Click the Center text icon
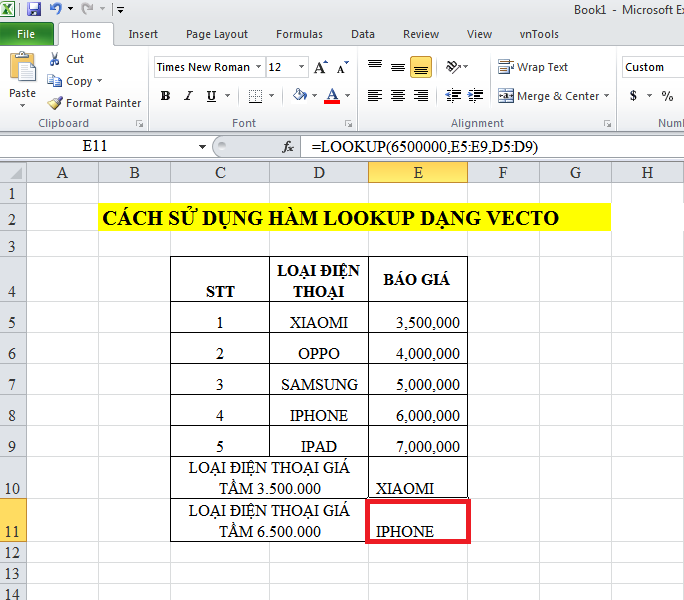684x600 pixels. coord(397,96)
